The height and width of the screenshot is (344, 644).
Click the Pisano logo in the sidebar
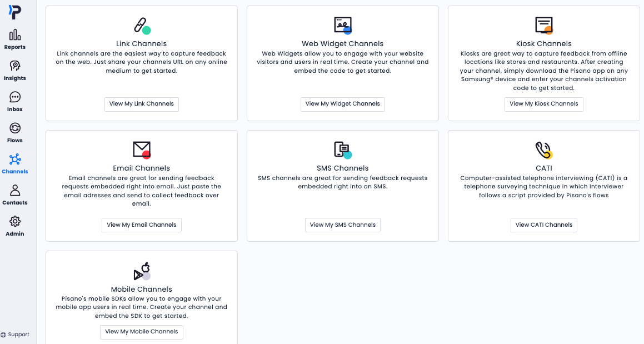(x=15, y=12)
